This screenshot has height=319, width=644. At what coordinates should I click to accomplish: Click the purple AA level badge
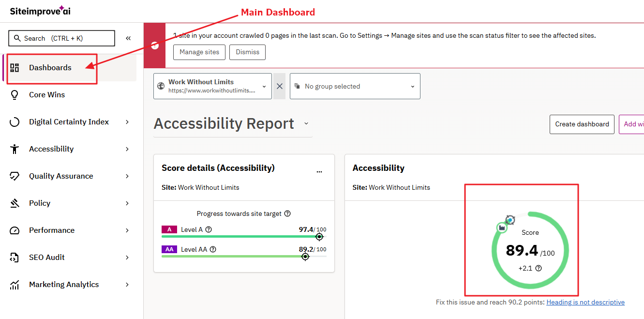(169, 249)
